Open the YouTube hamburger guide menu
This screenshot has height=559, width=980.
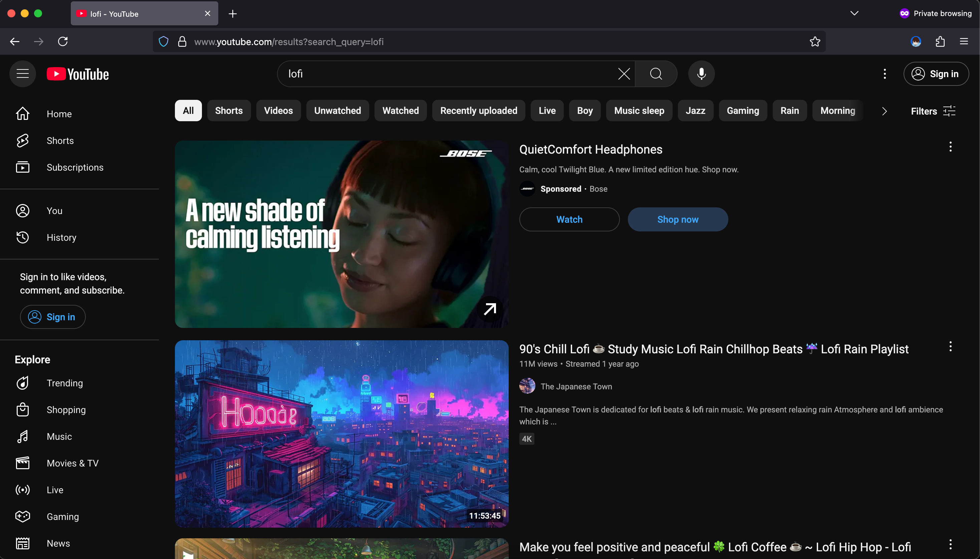23,74
